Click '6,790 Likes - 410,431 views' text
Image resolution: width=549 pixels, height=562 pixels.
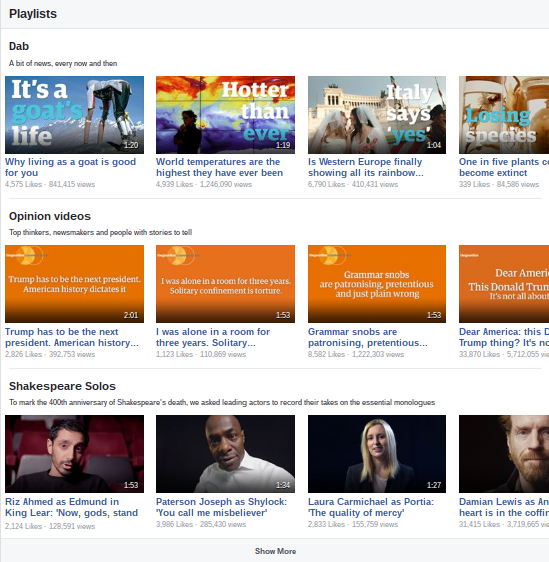[x=353, y=184]
